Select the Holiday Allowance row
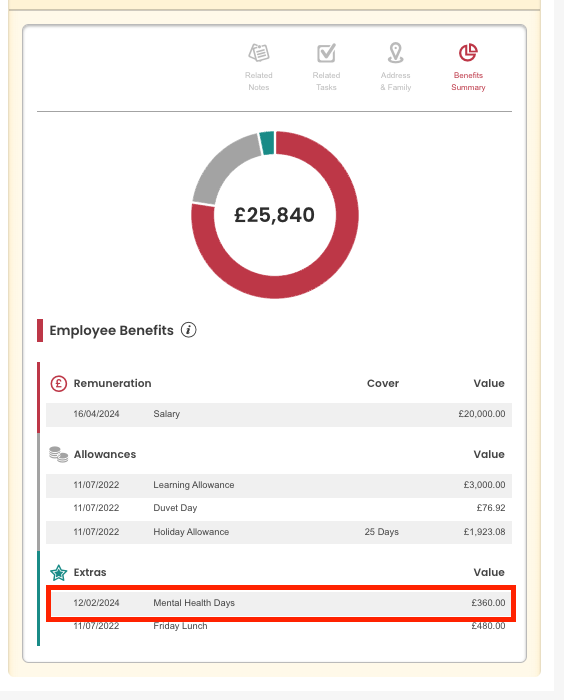 pyautogui.click(x=279, y=532)
